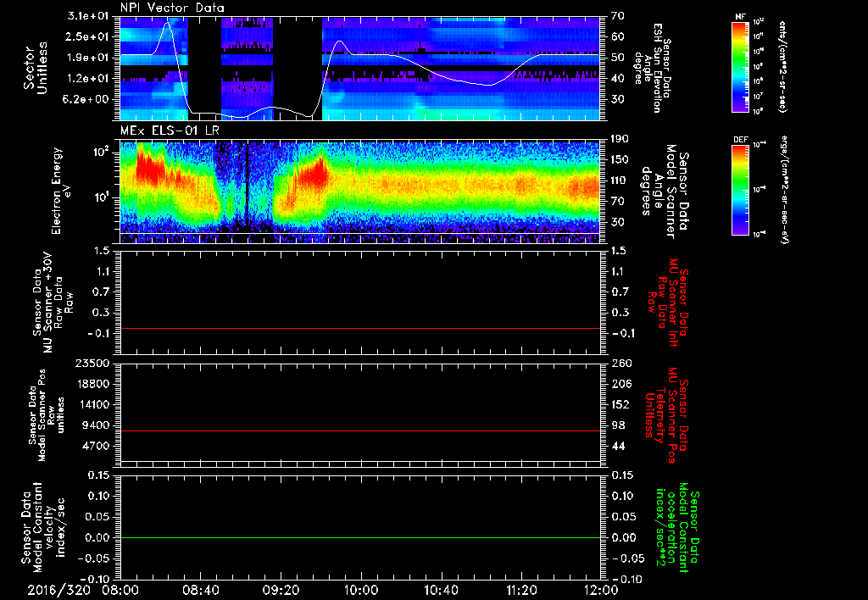Select the "MU Scanner +30V Raw Data" label
This screenshot has width=868, height=600.
coord(53,303)
